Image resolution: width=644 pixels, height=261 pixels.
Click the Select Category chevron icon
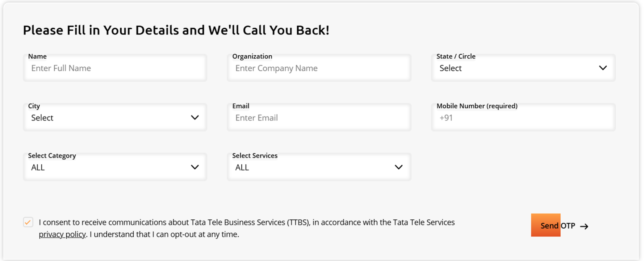point(195,167)
